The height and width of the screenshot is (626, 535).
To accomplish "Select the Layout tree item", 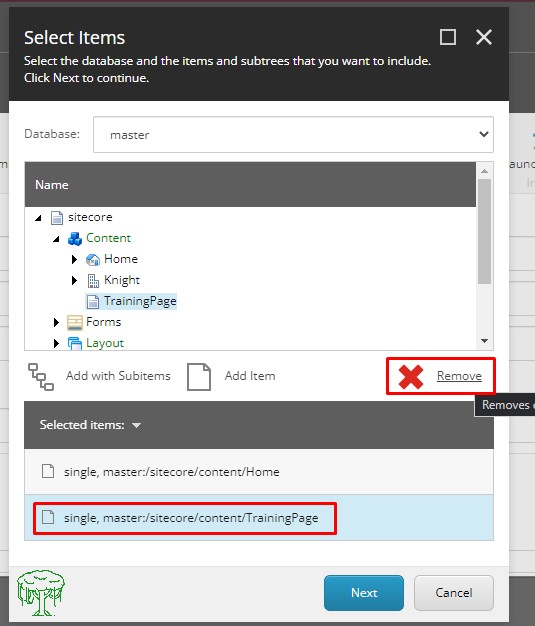I will (105, 343).
